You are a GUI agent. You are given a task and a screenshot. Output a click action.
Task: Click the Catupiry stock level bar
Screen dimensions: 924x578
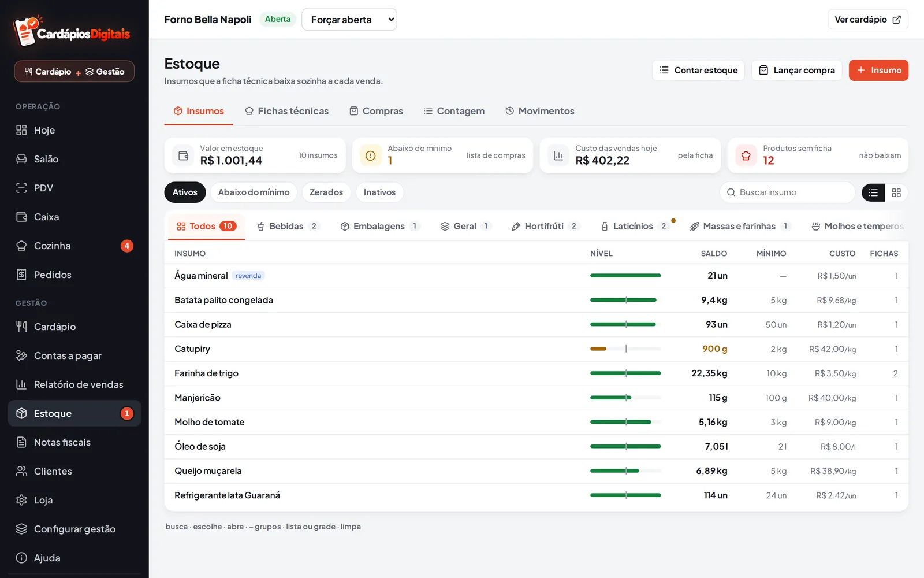[625, 349]
